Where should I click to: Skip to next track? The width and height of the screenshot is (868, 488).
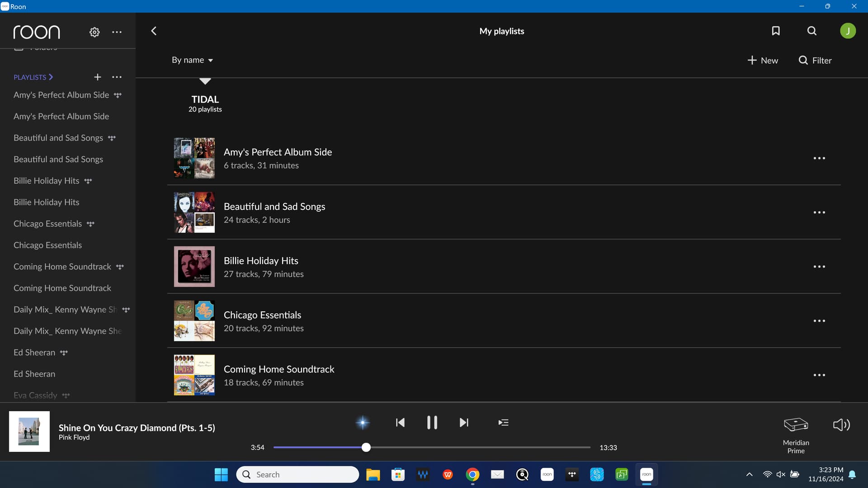click(x=464, y=422)
